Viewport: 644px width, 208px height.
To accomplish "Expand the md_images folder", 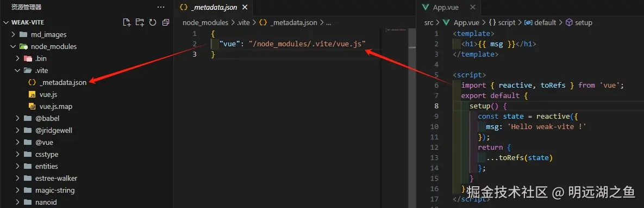I will [13, 35].
